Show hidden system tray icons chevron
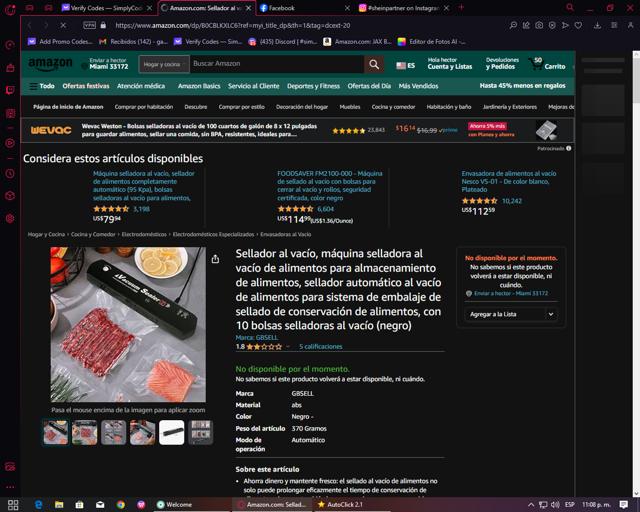The width and height of the screenshot is (640, 512). [x=531, y=505]
